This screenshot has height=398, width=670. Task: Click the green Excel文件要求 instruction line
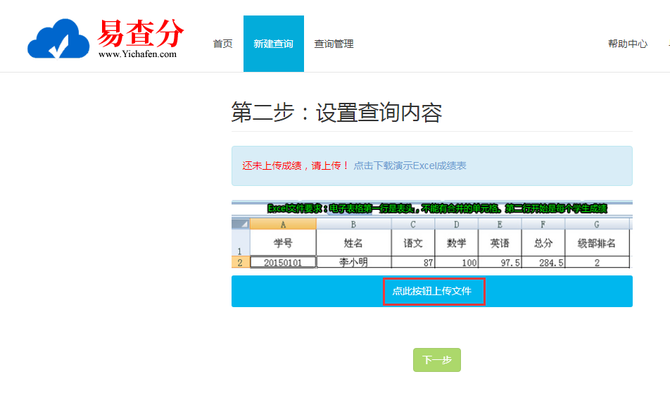click(437, 209)
